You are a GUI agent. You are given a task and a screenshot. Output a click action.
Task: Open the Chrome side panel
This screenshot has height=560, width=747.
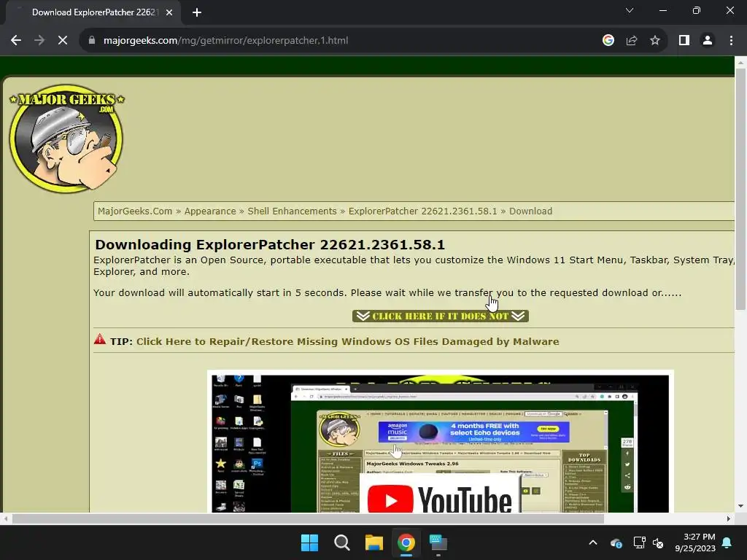pos(684,41)
